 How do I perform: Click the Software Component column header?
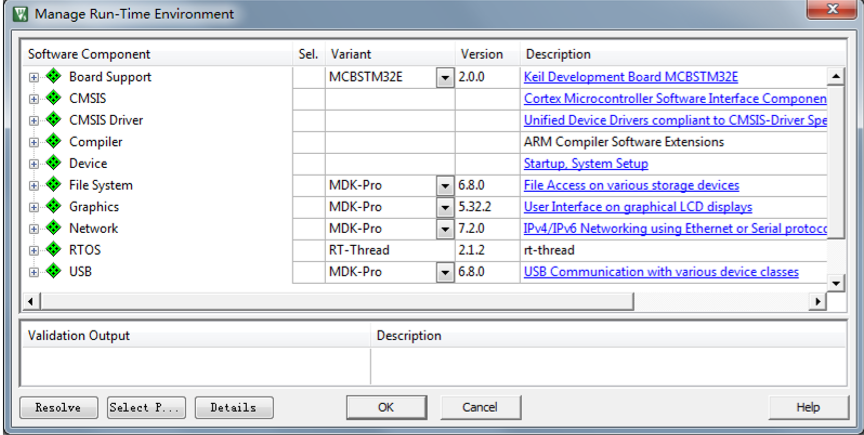click(157, 54)
